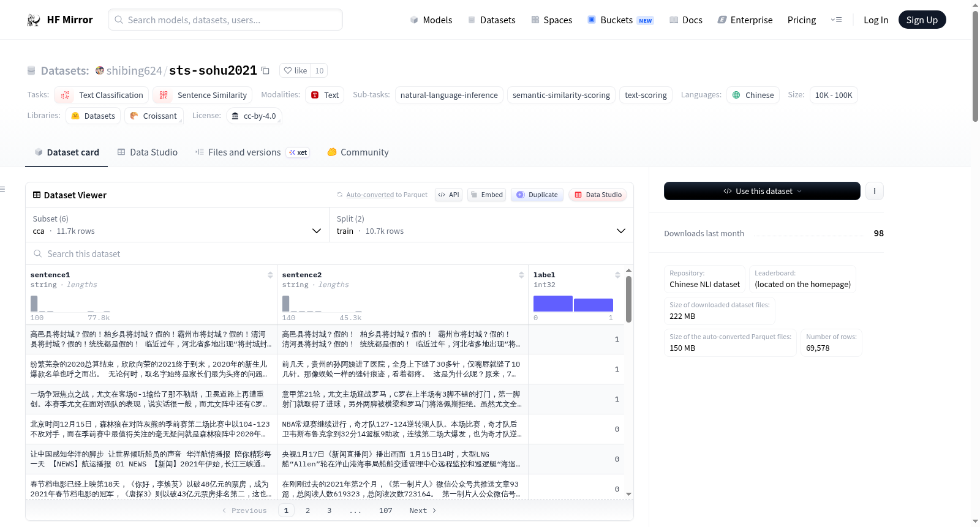Click the cc-by-4.0 license tag
Image resolution: width=980 pixels, height=527 pixels.
coord(254,116)
